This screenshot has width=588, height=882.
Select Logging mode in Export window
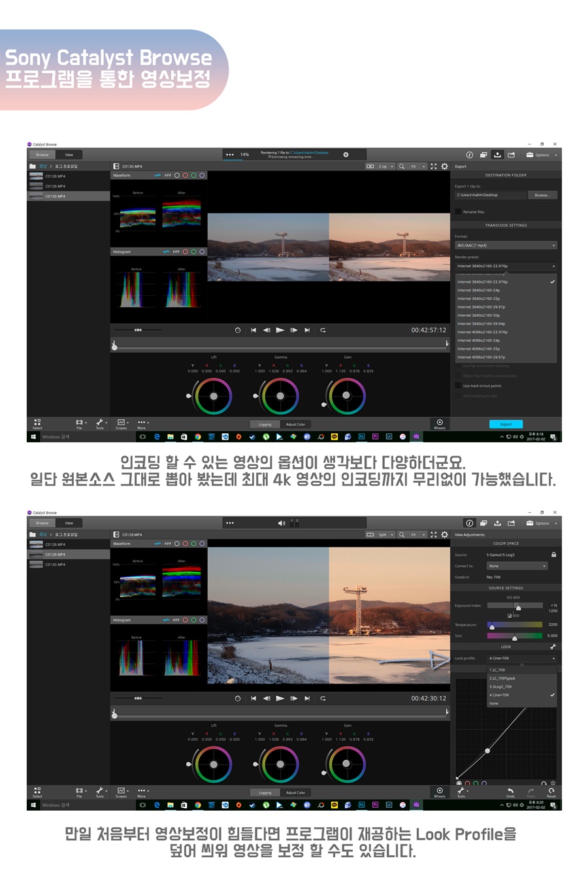click(x=265, y=424)
